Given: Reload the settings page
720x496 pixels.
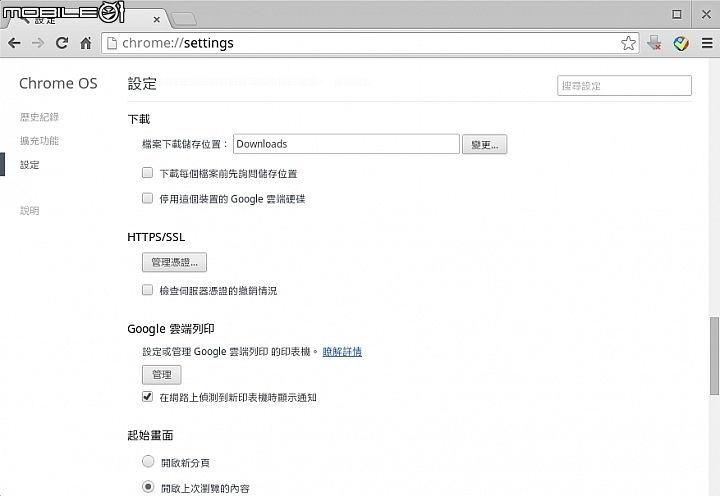Looking at the screenshot, I should (62, 43).
